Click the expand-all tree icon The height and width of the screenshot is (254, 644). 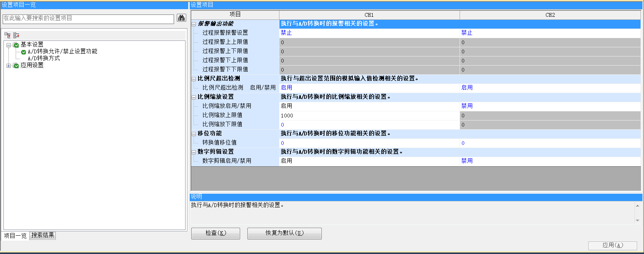(x=8, y=35)
